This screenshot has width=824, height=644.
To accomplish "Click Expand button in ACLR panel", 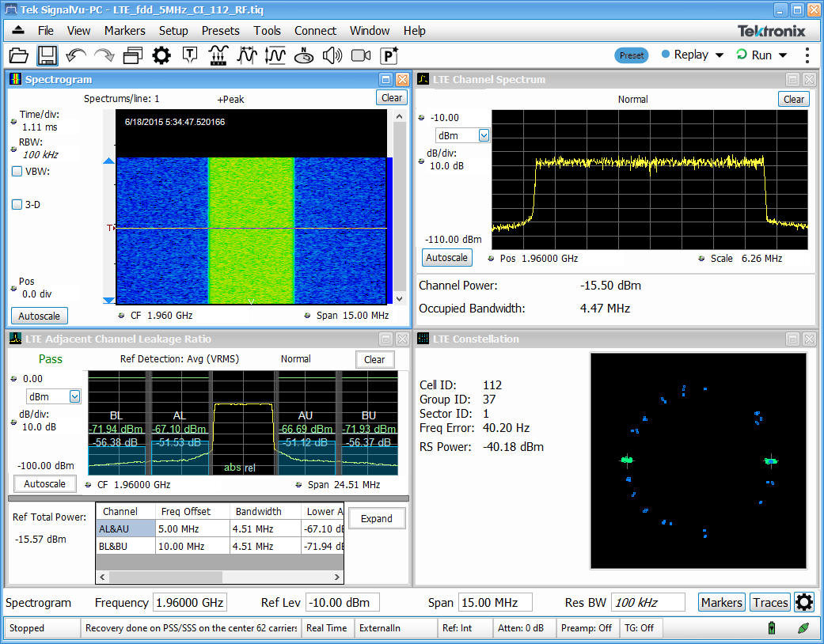I will tap(377, 519).
